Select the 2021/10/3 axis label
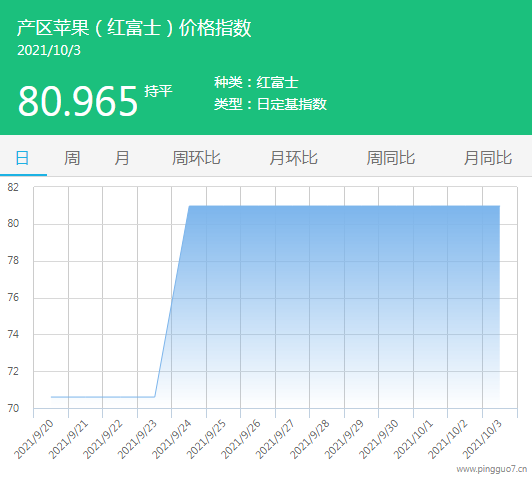 click(482, 439)
